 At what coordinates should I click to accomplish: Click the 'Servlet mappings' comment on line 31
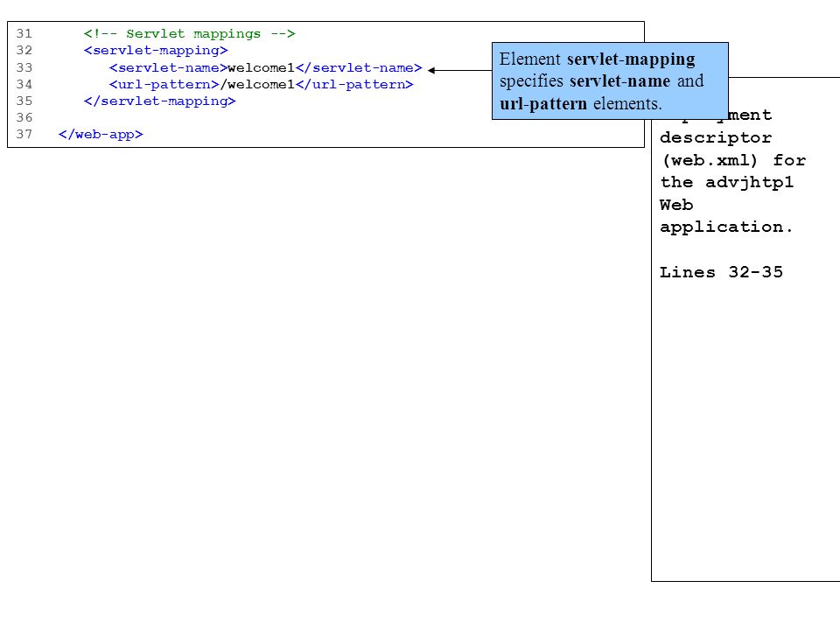[189, 34]
